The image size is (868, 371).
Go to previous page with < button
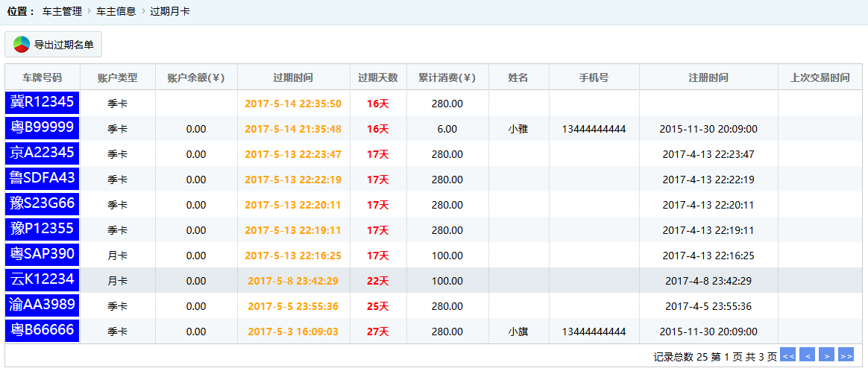point(807,355)
